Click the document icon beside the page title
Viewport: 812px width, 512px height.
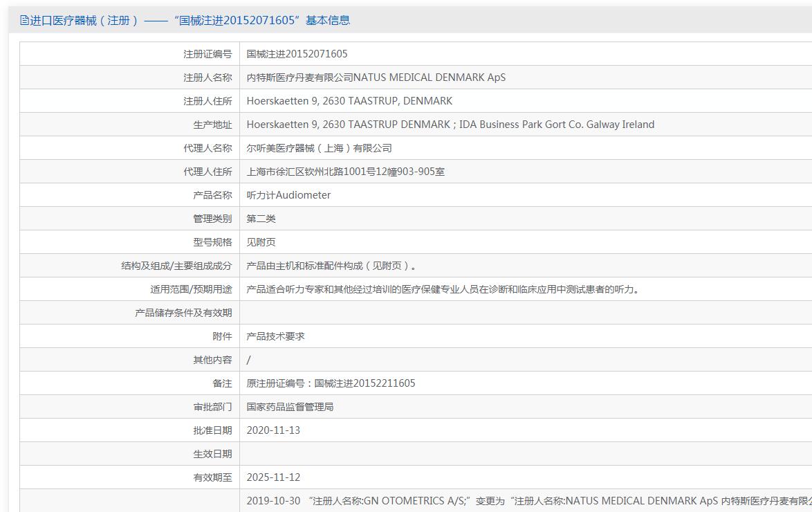pyautogui.click(x=24, y=20)
